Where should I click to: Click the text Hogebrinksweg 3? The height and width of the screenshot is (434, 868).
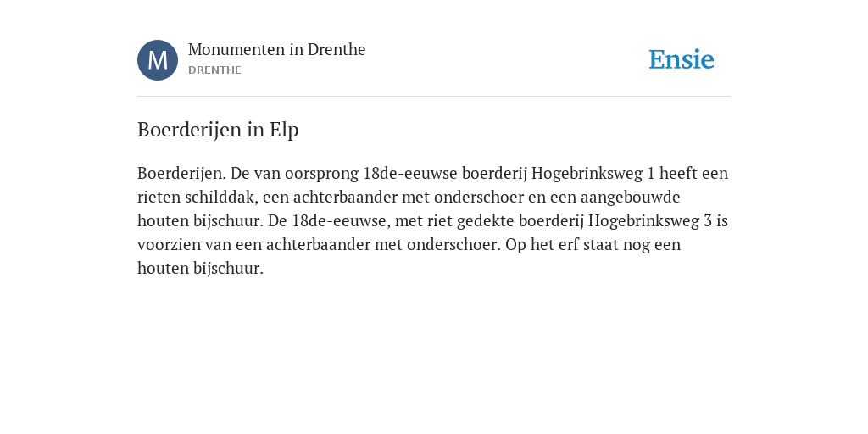point(650,221)
